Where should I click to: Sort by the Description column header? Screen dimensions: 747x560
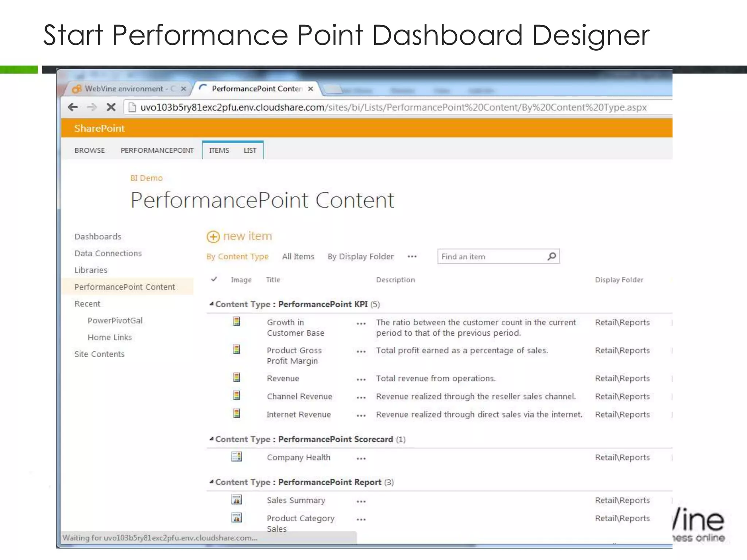coord(395,280)
